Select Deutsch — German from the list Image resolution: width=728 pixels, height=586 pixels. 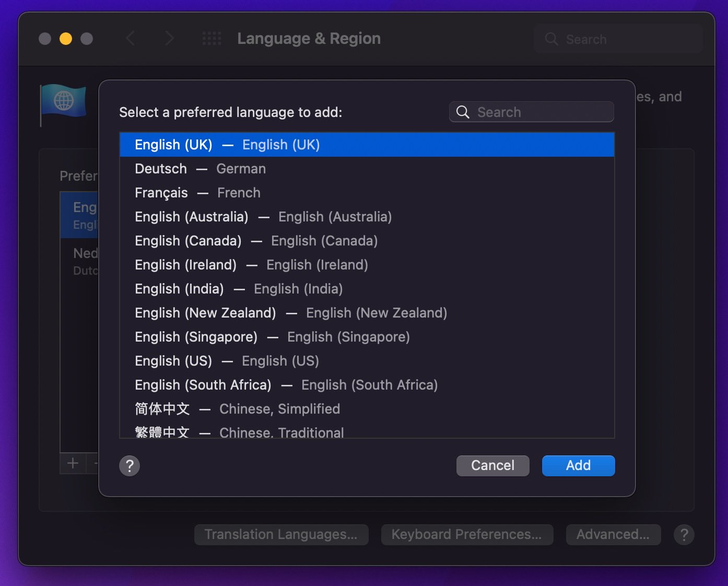coord(200,169)
